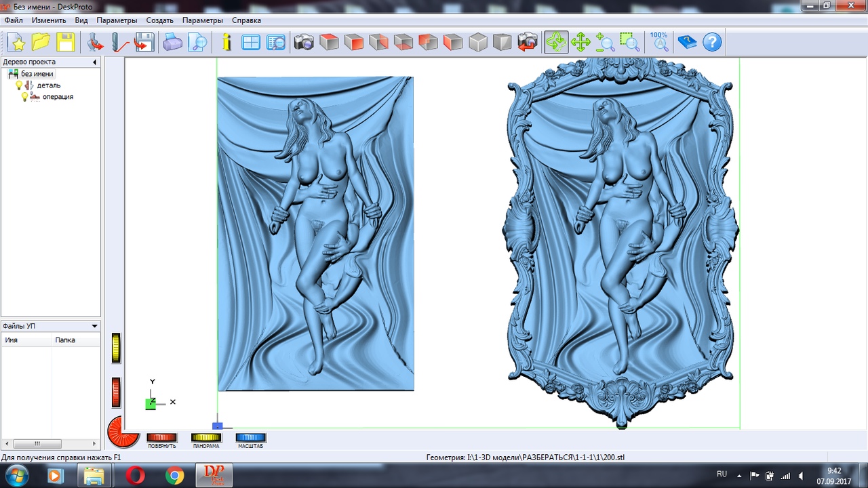Click the yellow geometry information icon
The image size is (868, 488).
226,43
